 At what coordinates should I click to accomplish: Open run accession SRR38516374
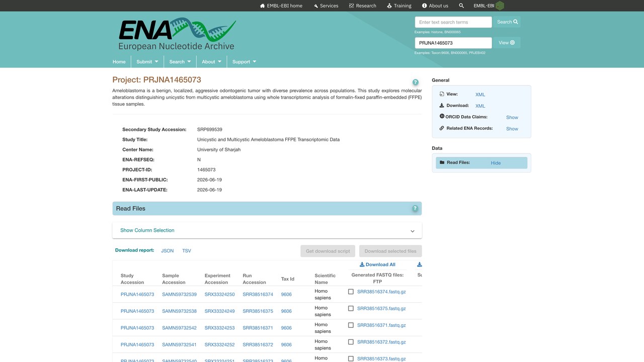258,295
